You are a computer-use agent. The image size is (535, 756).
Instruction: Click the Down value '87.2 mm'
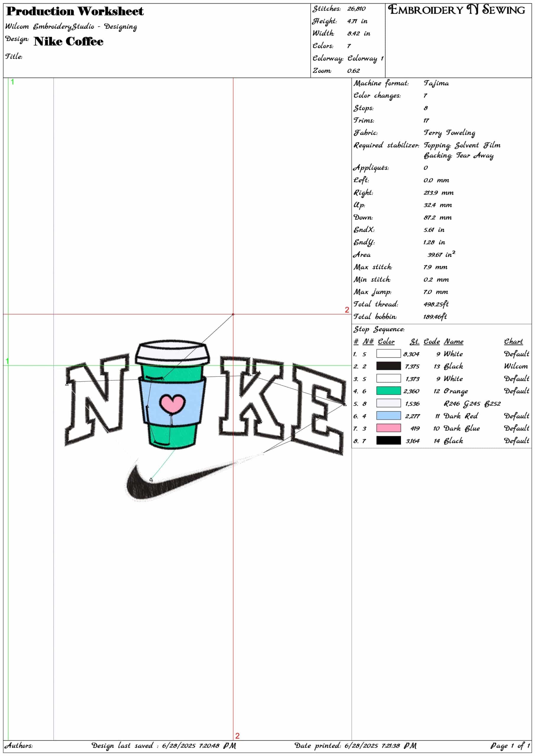(437, 218)
